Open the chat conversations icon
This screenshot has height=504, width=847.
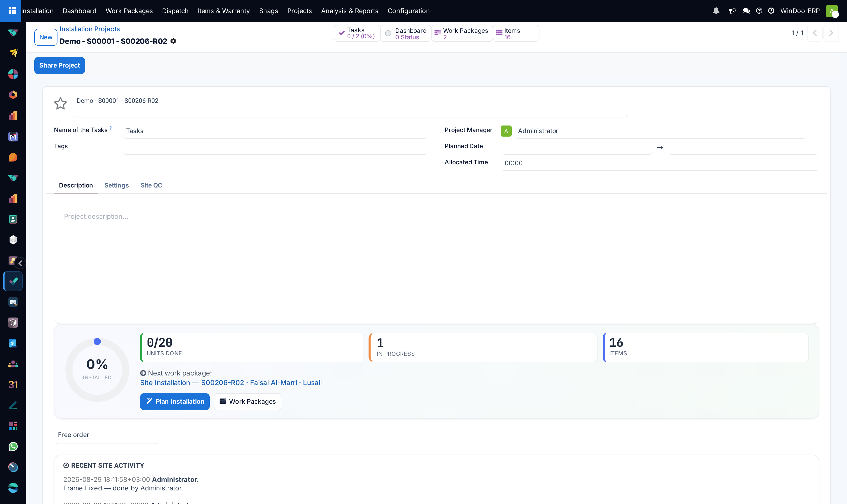(746, 11)
